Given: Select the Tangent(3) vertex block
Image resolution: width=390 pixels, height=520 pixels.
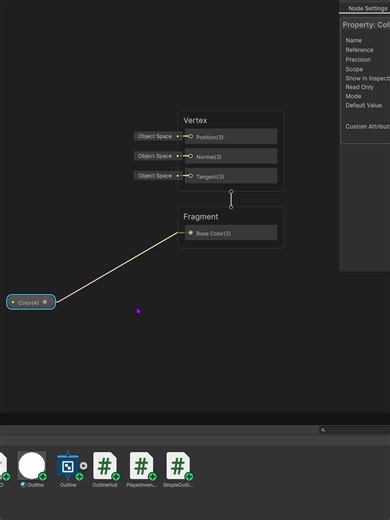Looking at the screenshot, I should 231,176.
